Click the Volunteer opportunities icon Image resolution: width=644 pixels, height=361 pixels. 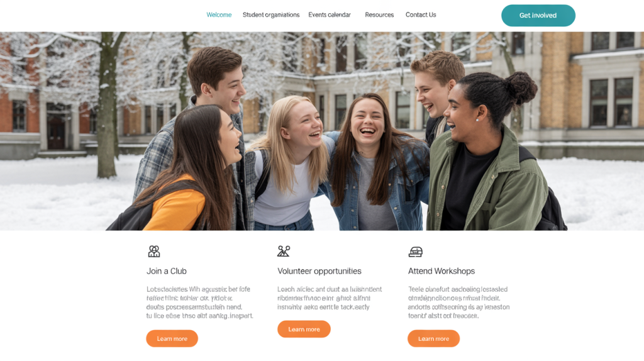pos(284,251)
